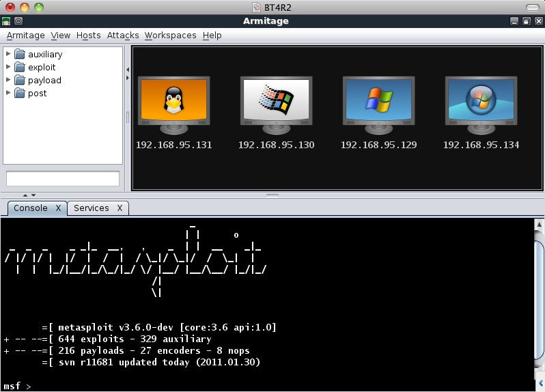Switch to the Services tab
Viewport: 545px width, 392px height.
coord(91,208)
